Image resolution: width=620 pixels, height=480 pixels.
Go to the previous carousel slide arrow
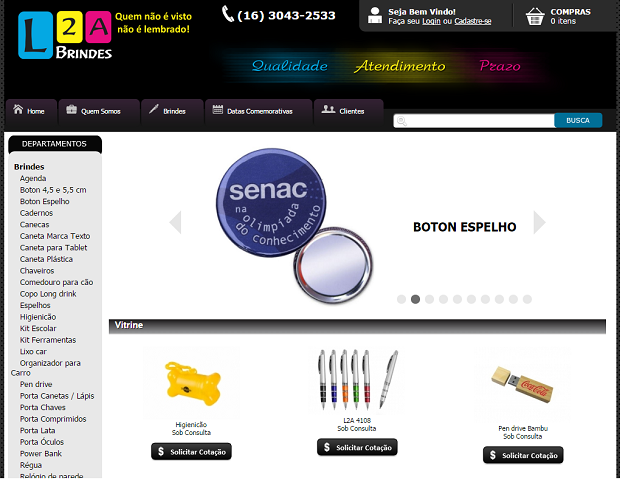(175, 222)
